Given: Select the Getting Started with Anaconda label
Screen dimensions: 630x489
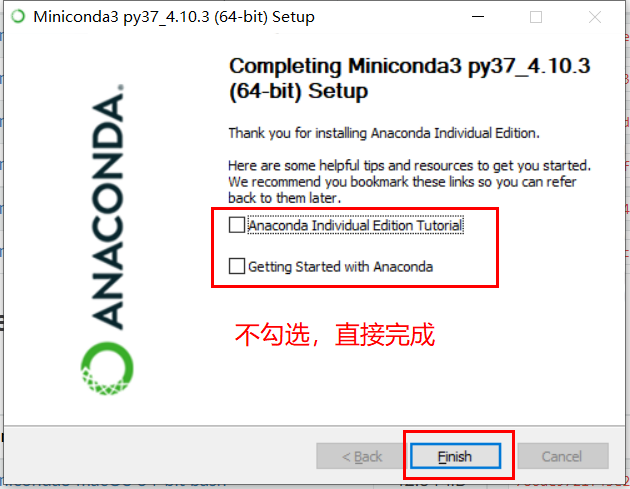Looking at the screenshot, I should click(x=340, y=267).
